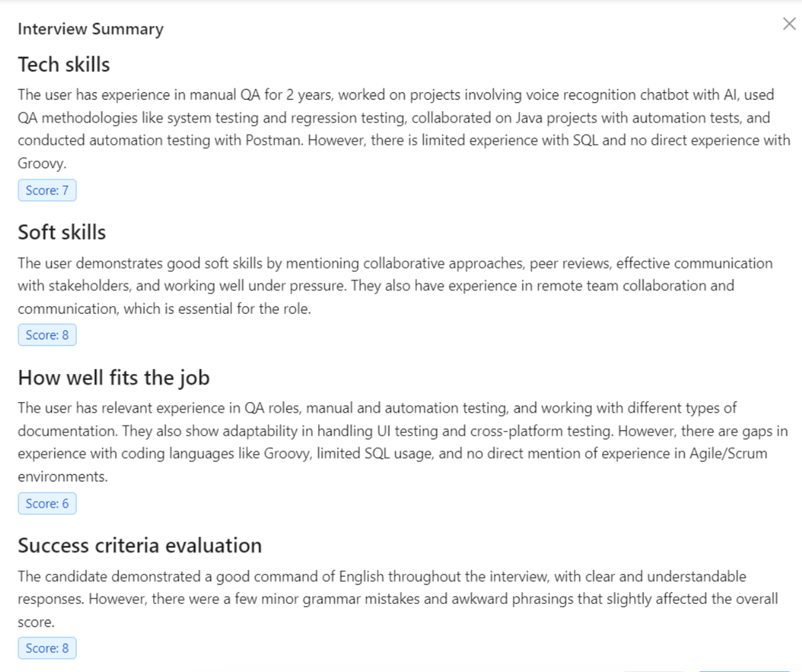Click the word Postman in Tech skills text
Viewport: 802px width, 672px height.
click(x=279, y=141)
